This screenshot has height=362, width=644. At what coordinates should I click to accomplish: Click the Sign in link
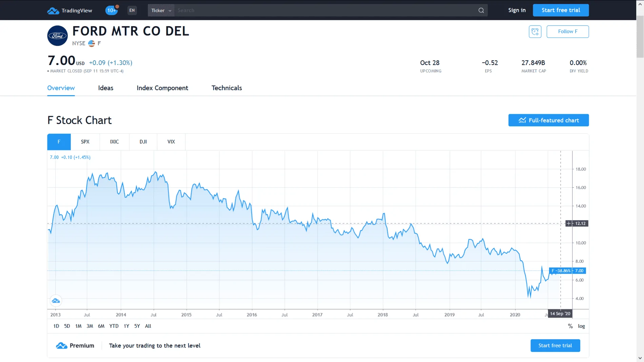click(x=517, y=10)
